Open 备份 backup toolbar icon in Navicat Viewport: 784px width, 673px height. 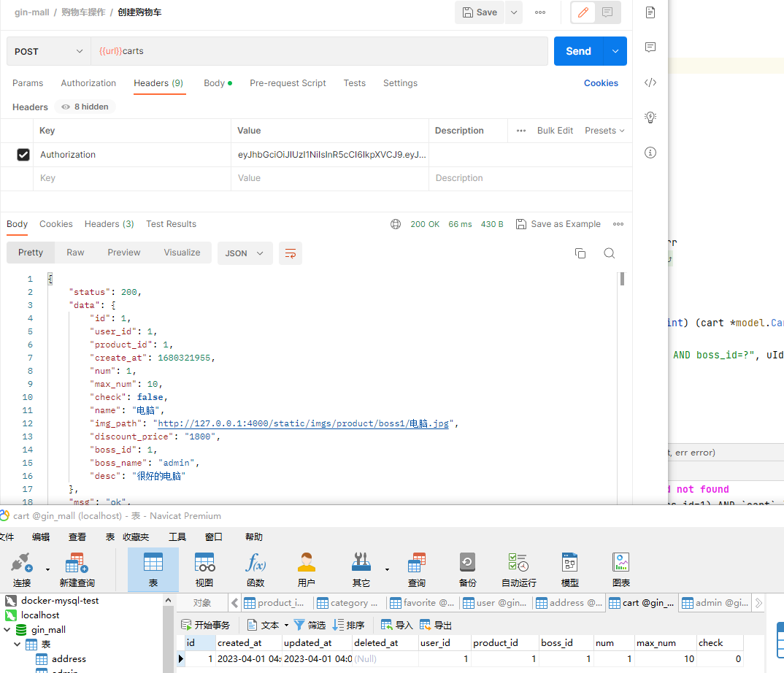[x=467, y=569]
